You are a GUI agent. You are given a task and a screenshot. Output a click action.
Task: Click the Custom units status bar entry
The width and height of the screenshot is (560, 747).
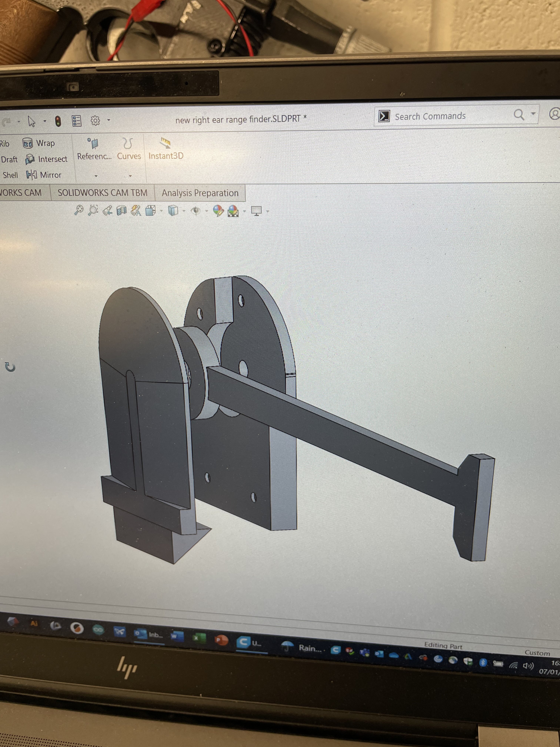(x=537, y=653)
